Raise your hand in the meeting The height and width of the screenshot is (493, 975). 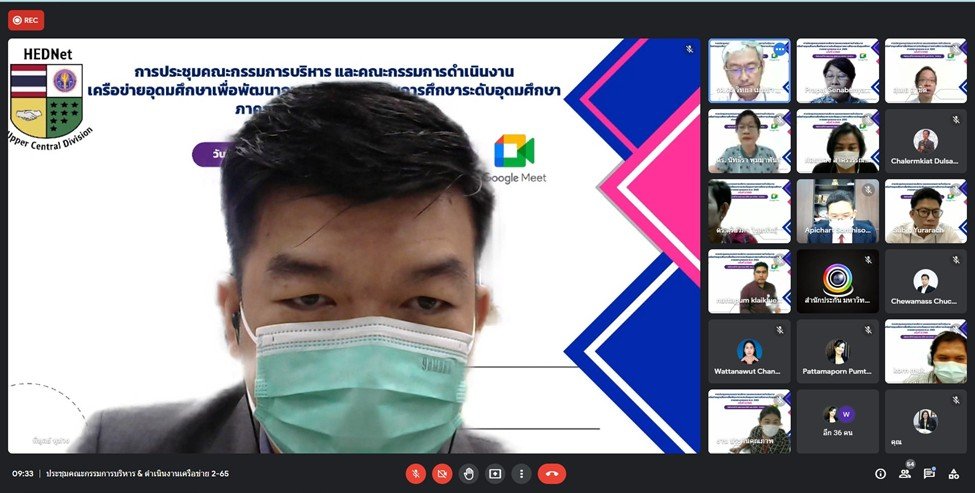click(468, 473)
